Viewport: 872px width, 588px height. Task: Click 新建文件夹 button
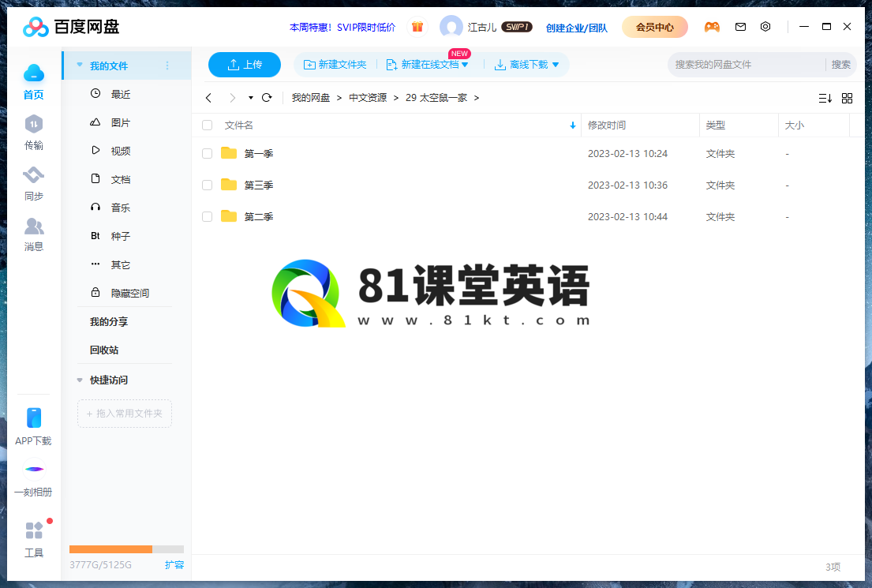[335, 65]
